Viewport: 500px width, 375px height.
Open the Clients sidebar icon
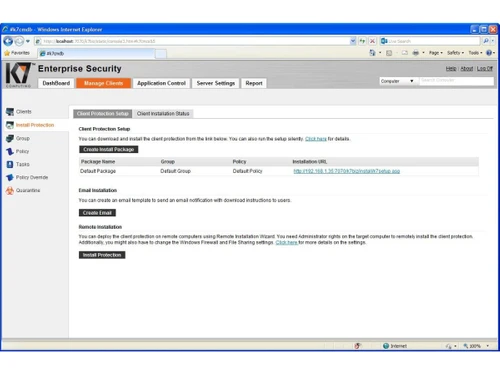pyautogui.click(x=10, y=112)
